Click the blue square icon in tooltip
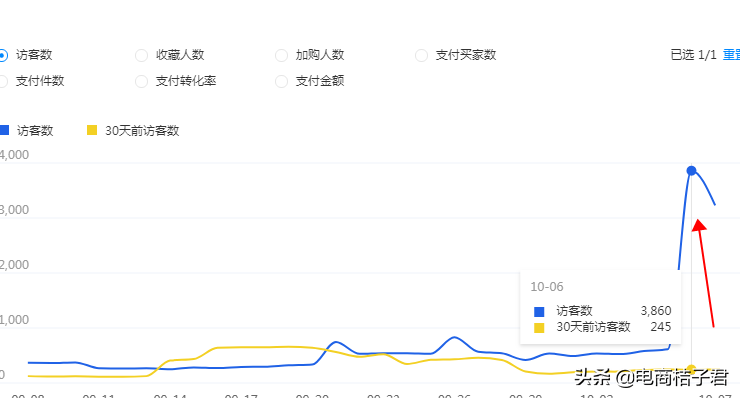This screenshot has height=398, width=740. (x=539, y=312)
